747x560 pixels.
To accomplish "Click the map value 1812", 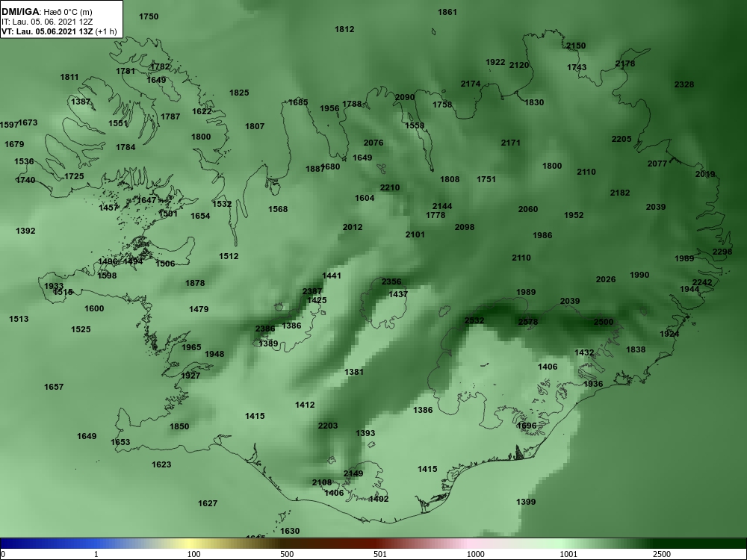I will coord(344,30).
